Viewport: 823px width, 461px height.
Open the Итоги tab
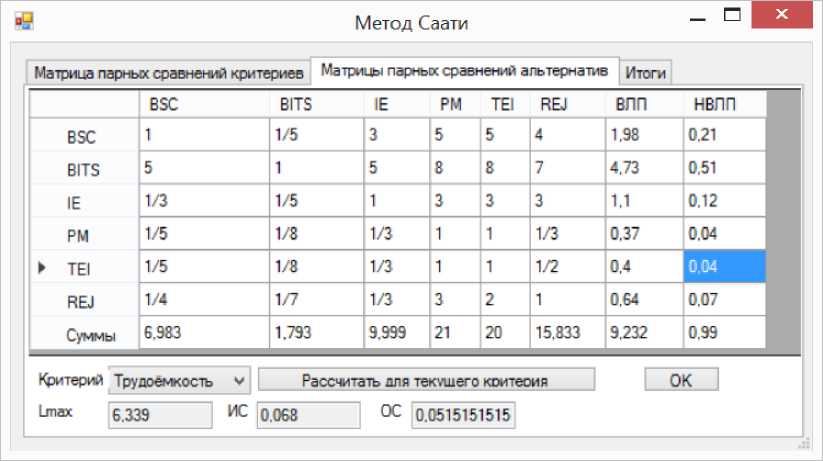point(647,73)
